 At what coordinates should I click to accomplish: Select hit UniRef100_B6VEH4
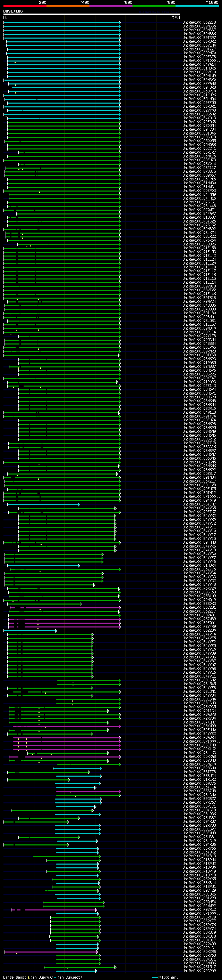point(199,45)
